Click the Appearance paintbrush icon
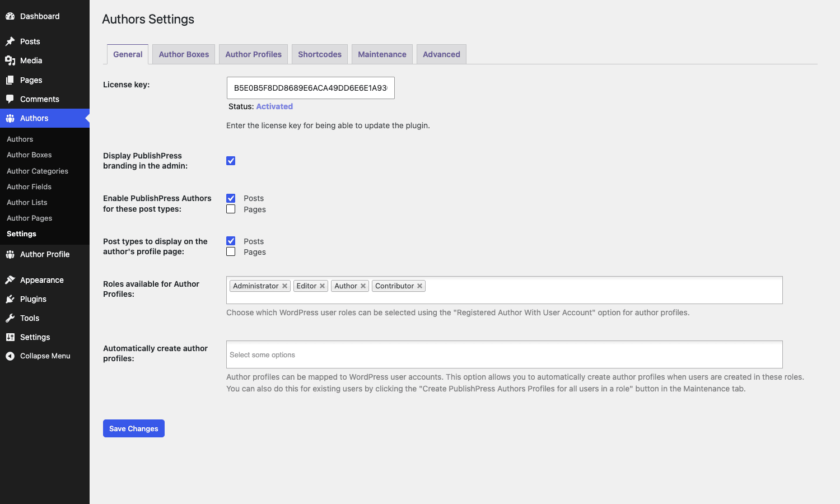This screenshot has width=840, height=504. coord(10,280)
